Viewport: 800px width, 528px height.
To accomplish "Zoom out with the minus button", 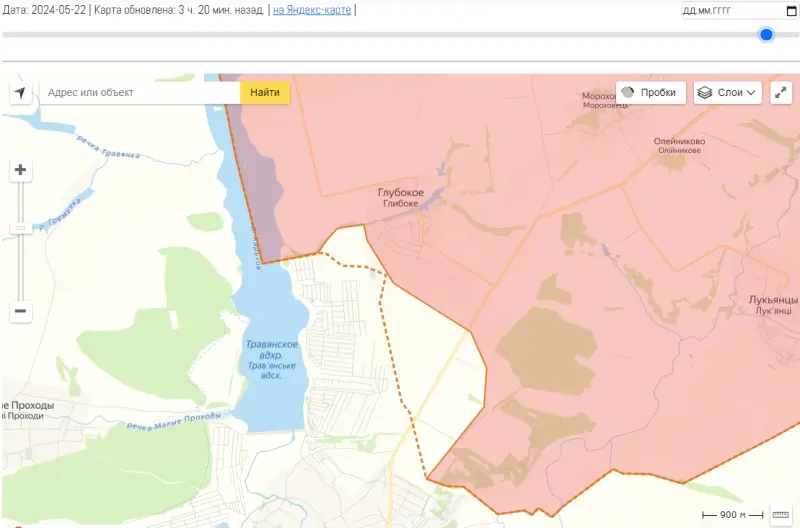I will [20, 311].
